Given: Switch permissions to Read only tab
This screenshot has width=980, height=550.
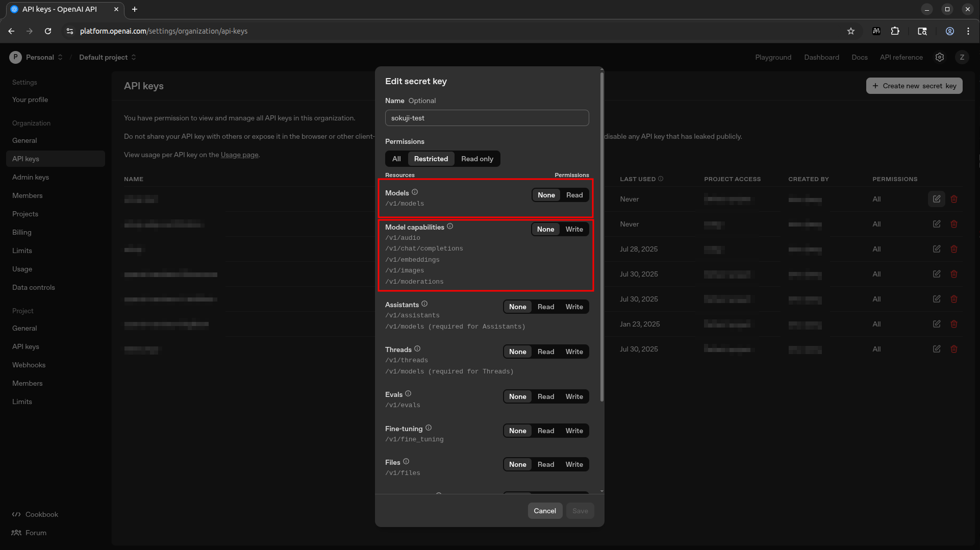Looking at the screenshot, I should (x=477, y=159).
